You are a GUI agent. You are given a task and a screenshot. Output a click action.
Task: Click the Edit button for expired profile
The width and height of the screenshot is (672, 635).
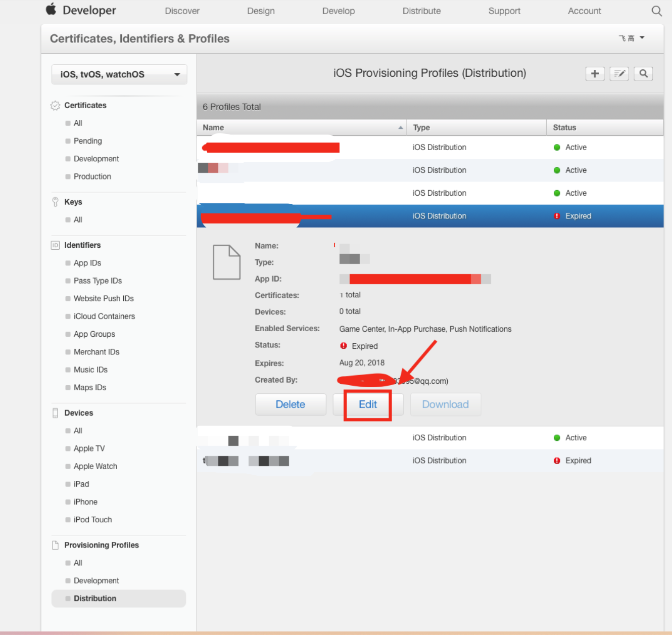coord(368,404)
